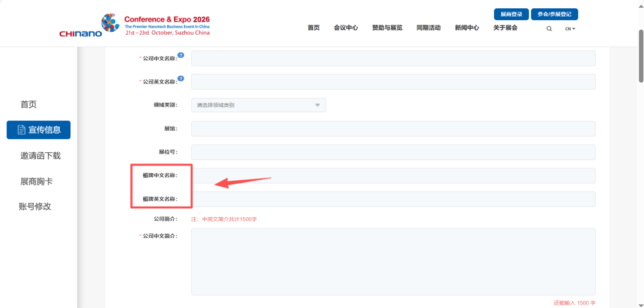Go to 邀请函下载 in sidebar

coord(40,156)
